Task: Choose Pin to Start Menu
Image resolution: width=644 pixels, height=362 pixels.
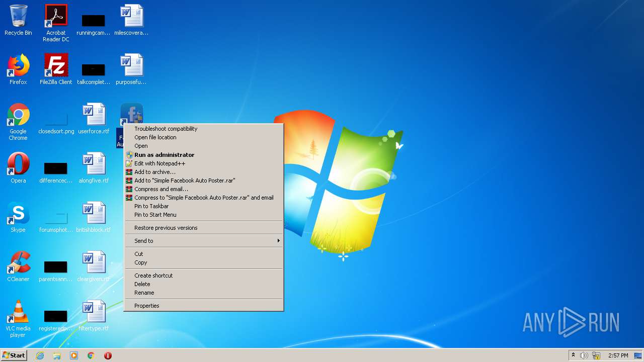Action: click(204, 215)
